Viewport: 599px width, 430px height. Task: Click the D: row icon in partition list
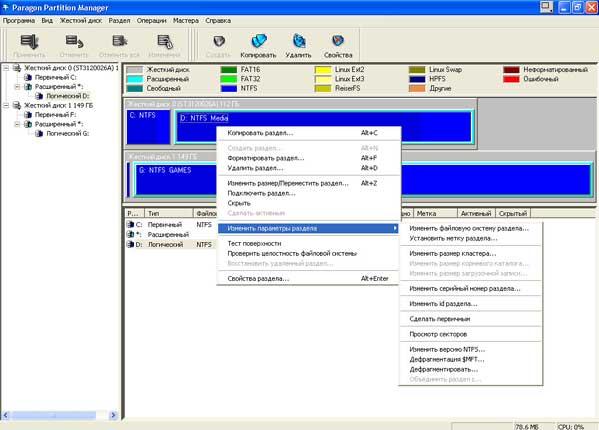130,244
